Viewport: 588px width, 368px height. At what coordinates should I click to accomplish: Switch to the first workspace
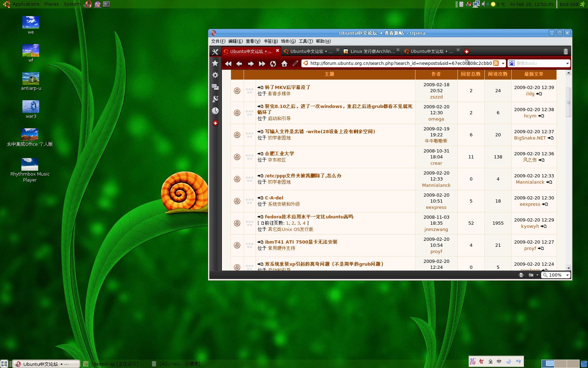548,364
